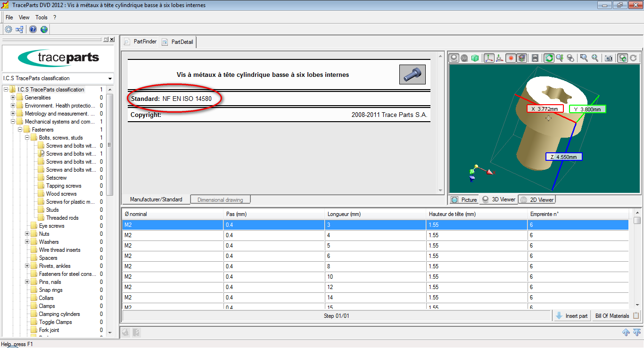
Task: Switch to the Picture viewer tab
Action: point(464,199)
